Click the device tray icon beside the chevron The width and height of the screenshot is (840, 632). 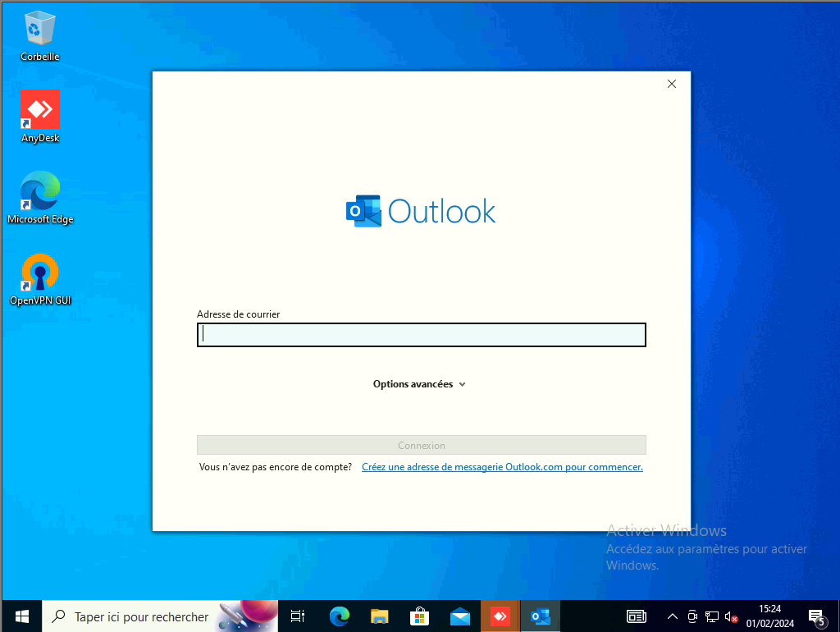[x=692, y=617]
